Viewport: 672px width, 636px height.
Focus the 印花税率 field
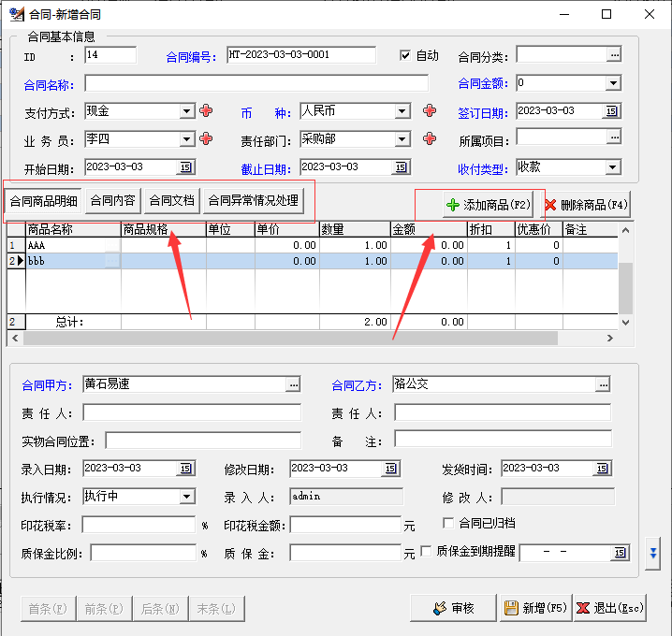tap(139, 525)
